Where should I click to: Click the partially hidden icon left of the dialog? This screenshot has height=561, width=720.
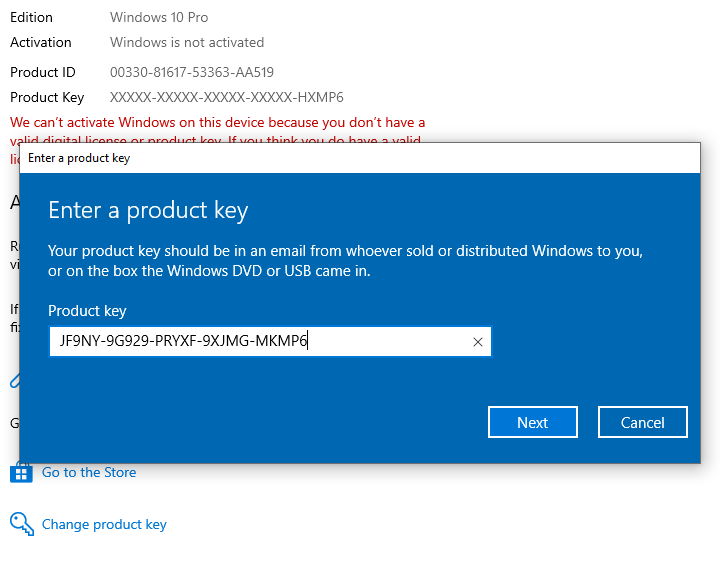pos(14,380)
